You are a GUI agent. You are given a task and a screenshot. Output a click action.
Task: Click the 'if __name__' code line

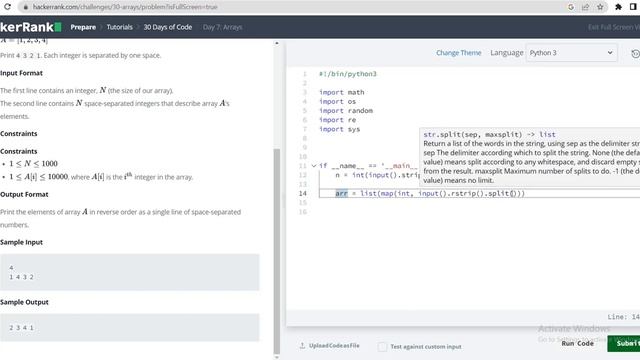point(367,166)
